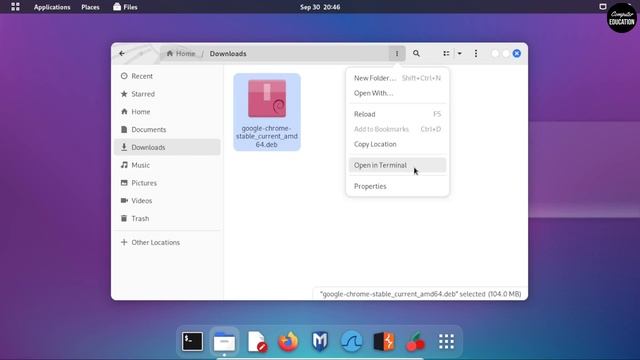Image resolution: width=640 pixels, height=360 pixels.
Task: Open the activities grid icon in top bar
Action: click(x=15, y=7)
